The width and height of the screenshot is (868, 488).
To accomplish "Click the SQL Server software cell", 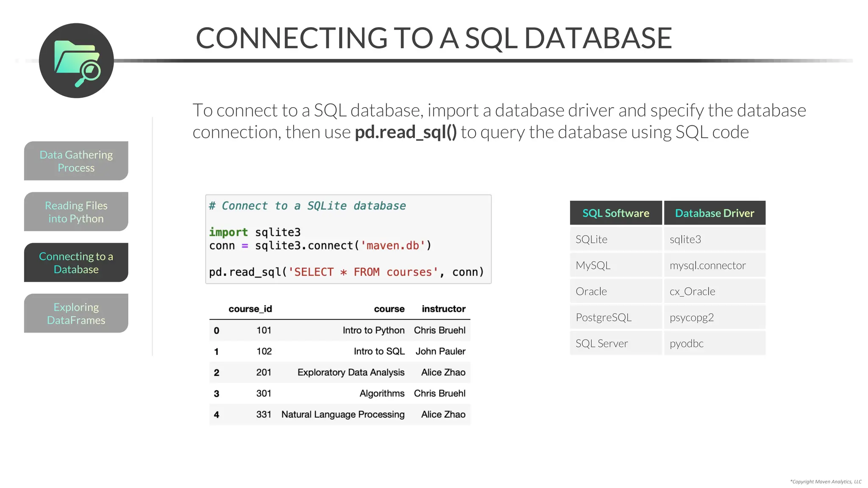I will click(x=616, y=344).
